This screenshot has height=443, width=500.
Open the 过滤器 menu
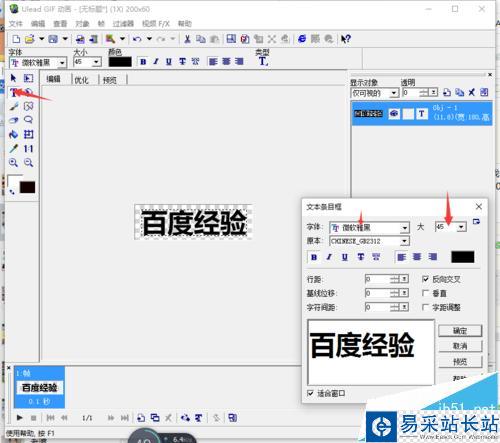[123, 24]
